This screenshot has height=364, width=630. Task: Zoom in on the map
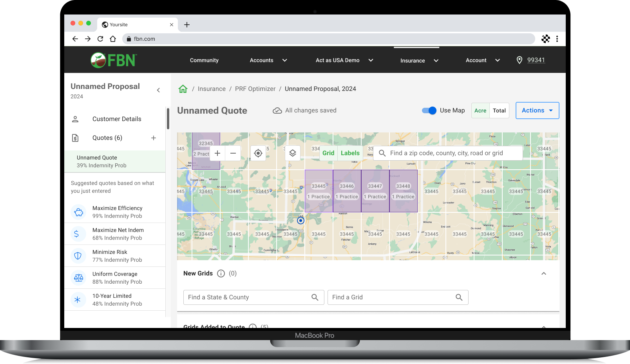[217, 153]
